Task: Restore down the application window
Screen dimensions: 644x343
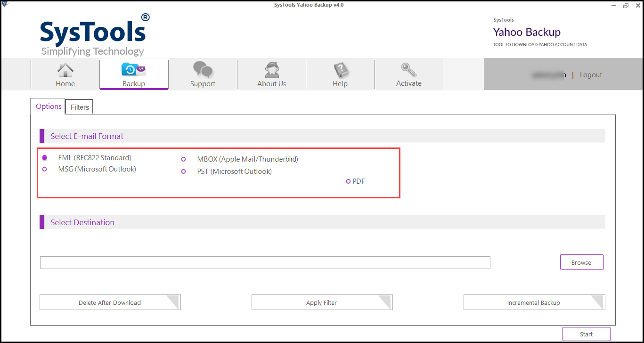Action: (626, 5)
